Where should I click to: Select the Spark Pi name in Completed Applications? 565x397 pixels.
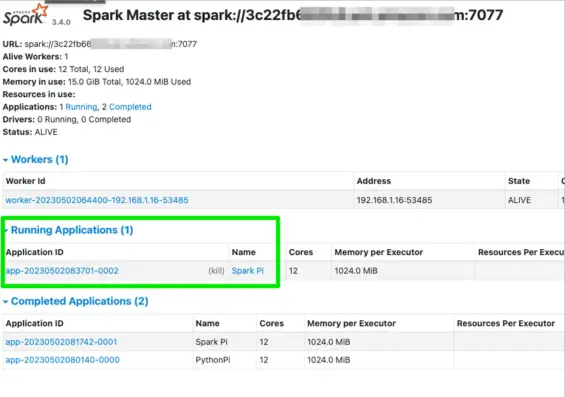tap(211, 342)
